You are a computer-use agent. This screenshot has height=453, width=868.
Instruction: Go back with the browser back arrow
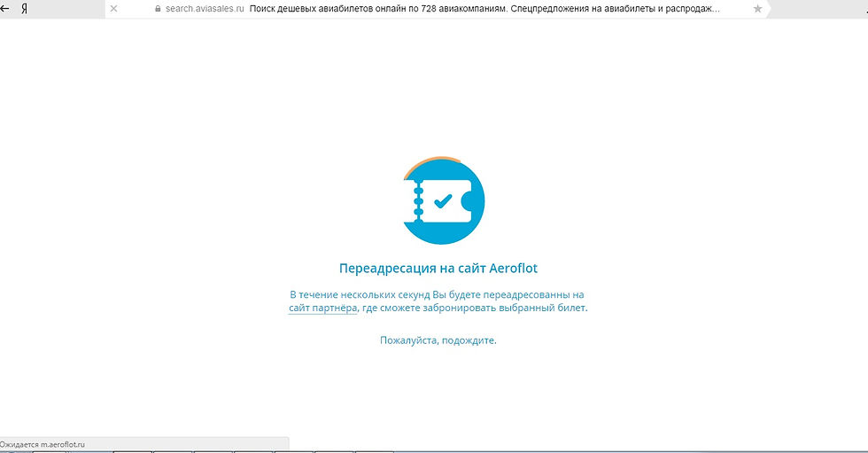(5, 8)
